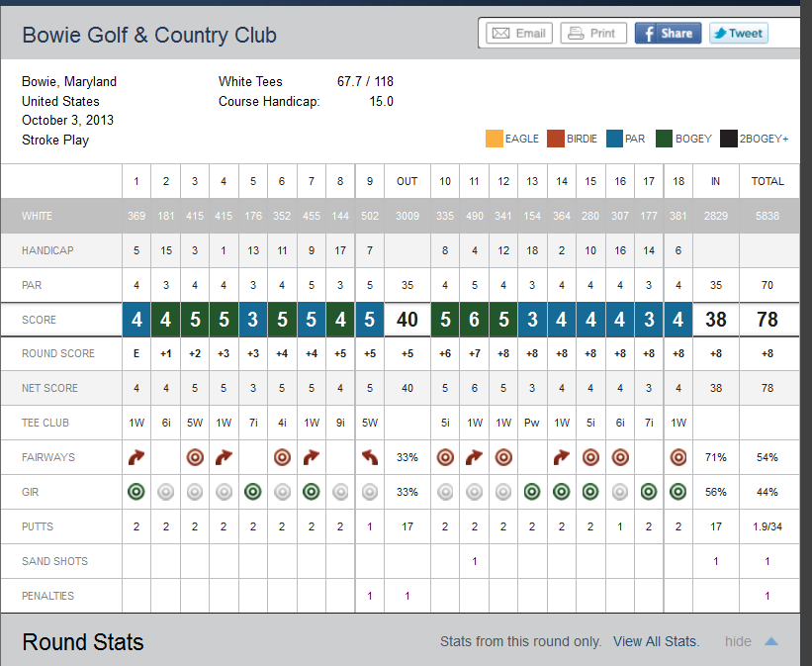Image resolution: width=812 pixels, height=666 pixels.
Task: Click the TOTAL score cell showing 78
Action: pos(767,320)
